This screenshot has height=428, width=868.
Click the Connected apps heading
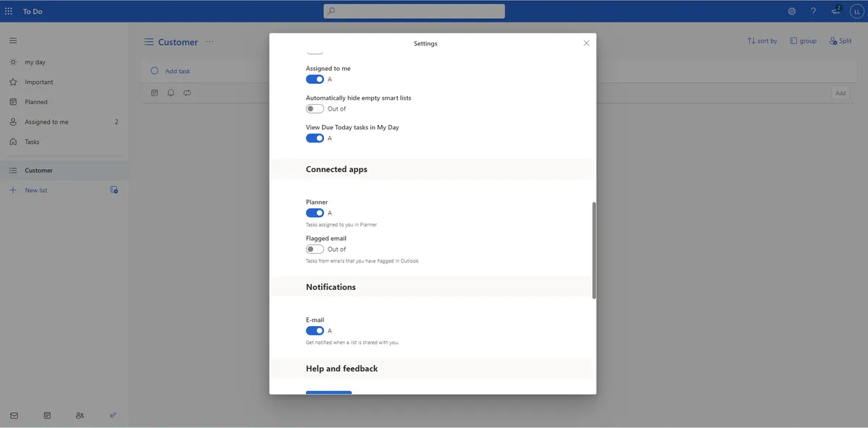336,169
